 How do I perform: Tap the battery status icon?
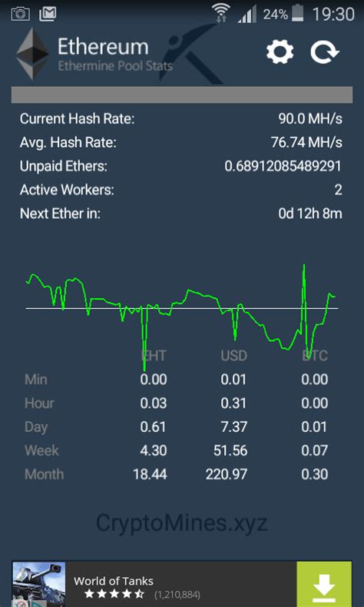click(x=297, y=15)
